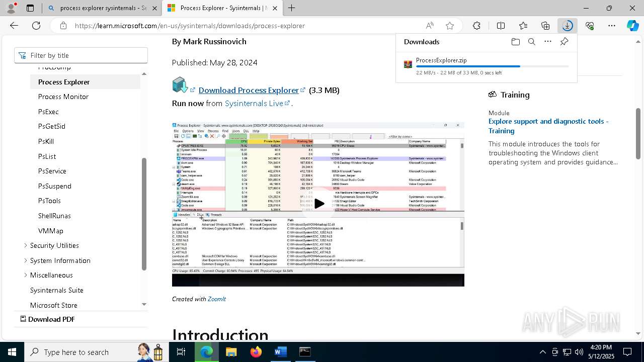Open the Sysinternals Live link

pyautogui.click(x=254, y=103)
